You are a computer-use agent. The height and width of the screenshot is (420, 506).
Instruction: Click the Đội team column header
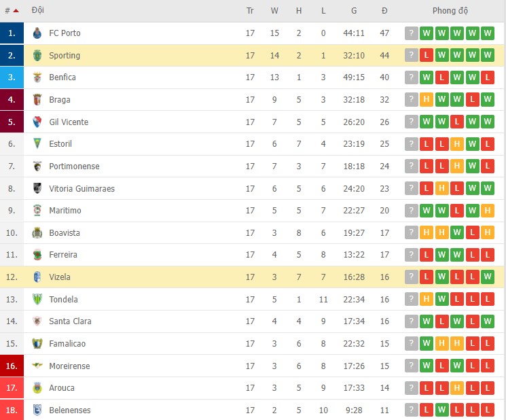[x=38, y=11]
